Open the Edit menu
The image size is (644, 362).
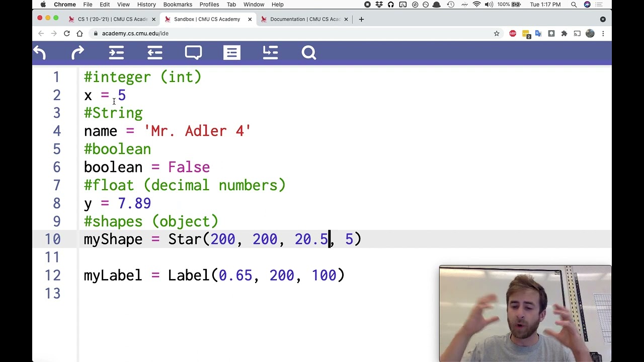105,5
